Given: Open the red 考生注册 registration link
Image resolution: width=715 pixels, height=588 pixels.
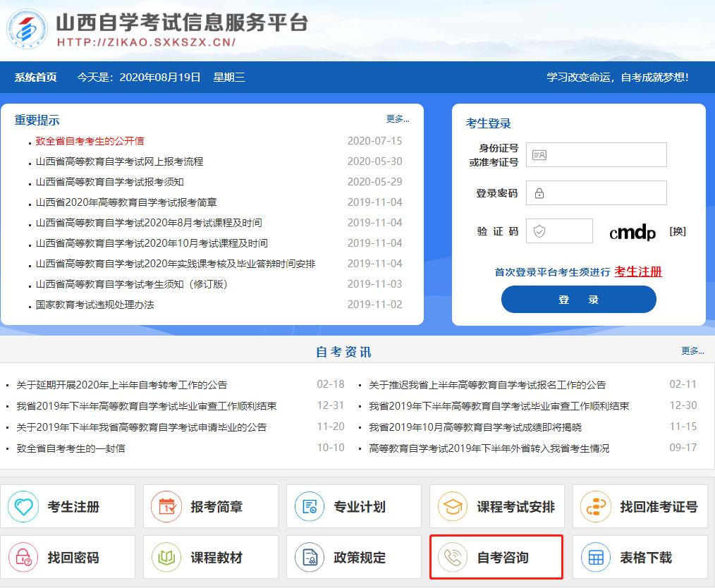Looking at the screenshot, I should tap(637, 271).
